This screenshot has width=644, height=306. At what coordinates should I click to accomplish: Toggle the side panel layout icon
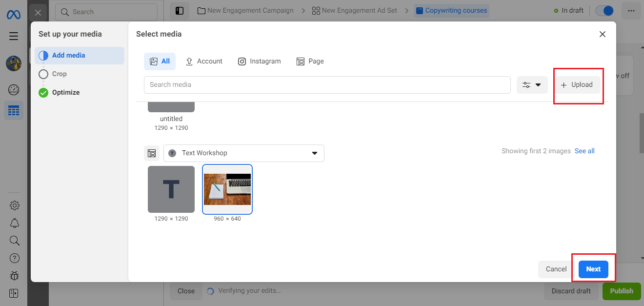(180, 11)
